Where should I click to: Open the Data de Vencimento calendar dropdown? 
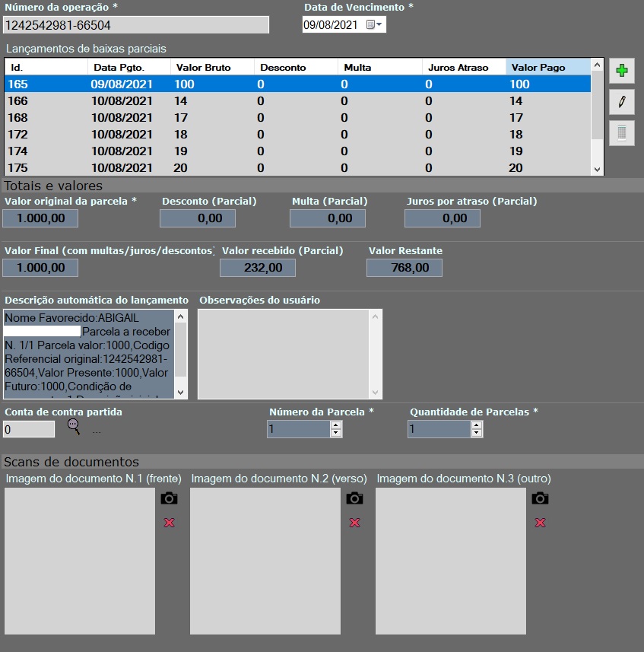pyautogui.click(x=376, y=25)
